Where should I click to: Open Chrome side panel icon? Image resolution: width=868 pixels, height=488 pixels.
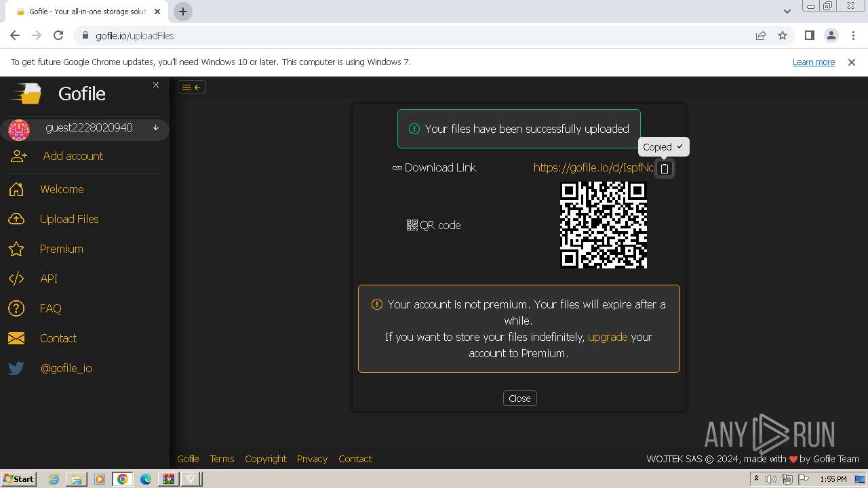[809, 36]
